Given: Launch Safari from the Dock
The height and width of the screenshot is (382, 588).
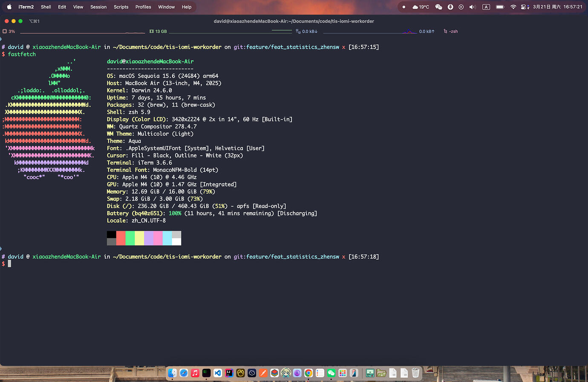Looking at the screenshot, I should [184, 373].
